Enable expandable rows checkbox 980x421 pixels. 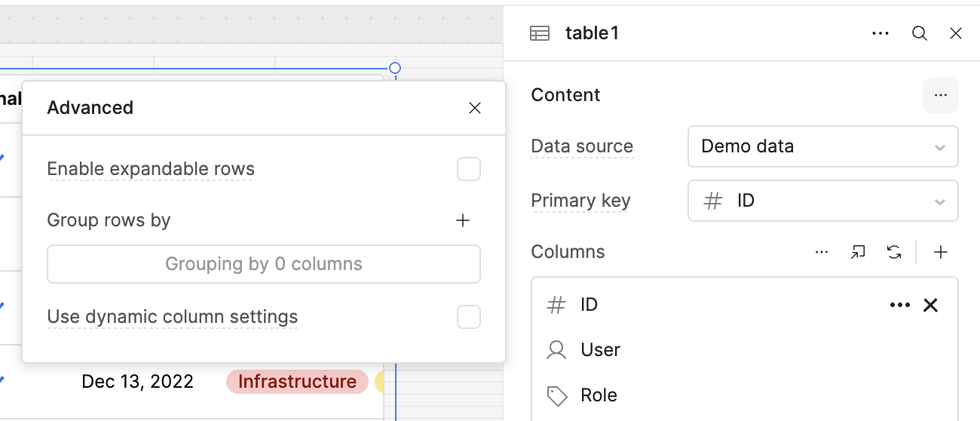469,169
